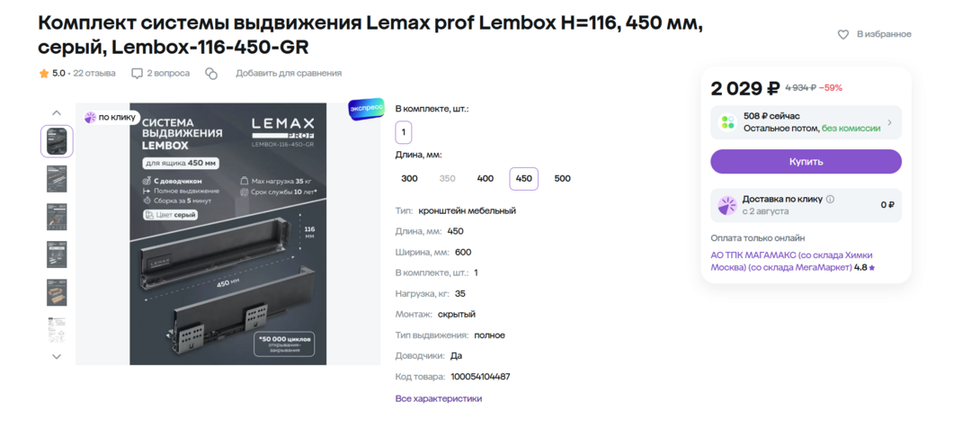Image resolution: width=980 pixels, height=429 pixels.
Task: Select length option 300
Action: [409, 179]
